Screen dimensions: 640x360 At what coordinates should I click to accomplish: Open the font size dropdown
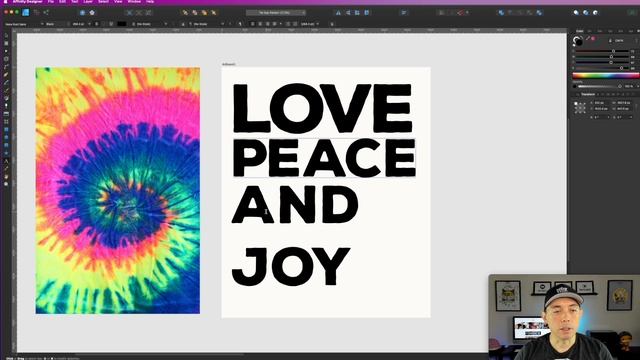pyautogui.click(x=81, y=24)
